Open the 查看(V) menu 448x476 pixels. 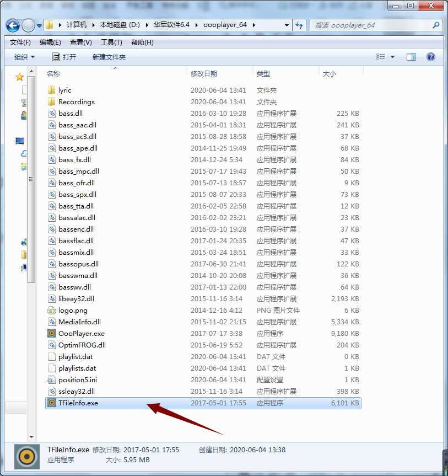pyautogui.click(x=80, y=42)
